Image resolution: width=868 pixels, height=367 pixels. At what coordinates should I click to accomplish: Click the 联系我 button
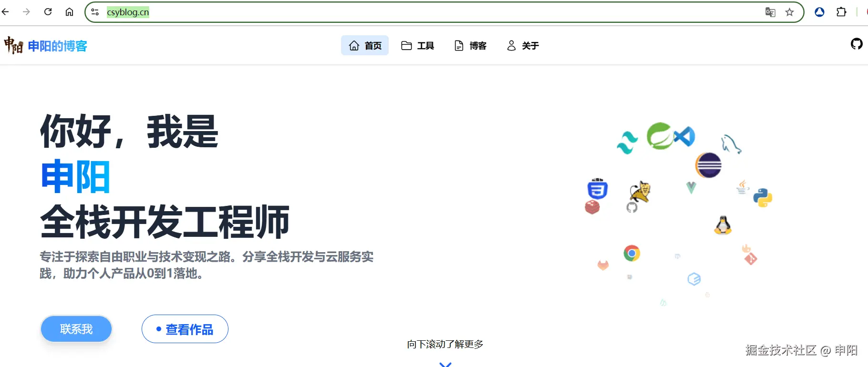(x=76, y=329)
